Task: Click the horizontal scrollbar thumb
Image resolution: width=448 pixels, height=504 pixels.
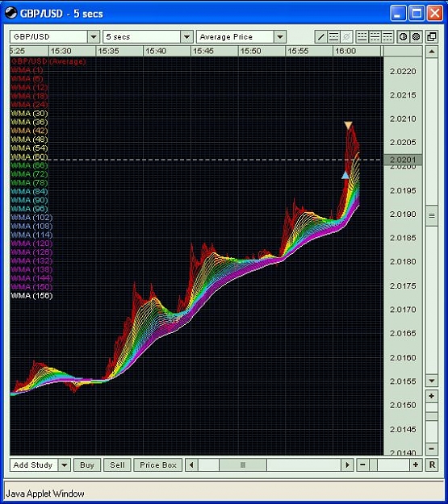Action: pyautogui.click(x=243, y=464)
